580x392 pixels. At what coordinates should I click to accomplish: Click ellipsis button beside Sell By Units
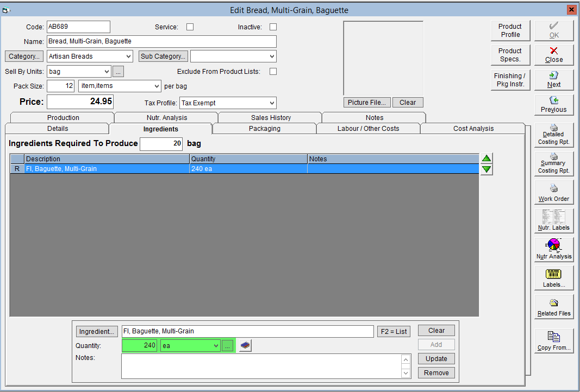click(x=118, y=71)
